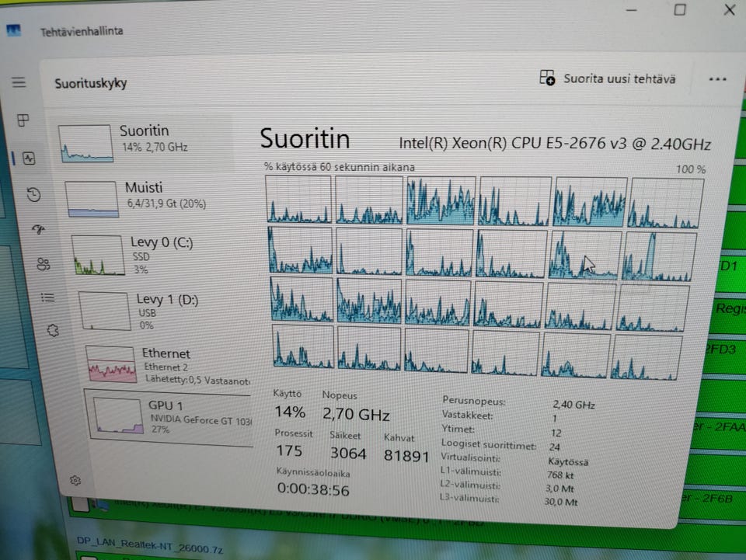Select Suoritin in the performance list
Image resolution: width=746 pixels, height=560 pixels.
click(144, 142)
